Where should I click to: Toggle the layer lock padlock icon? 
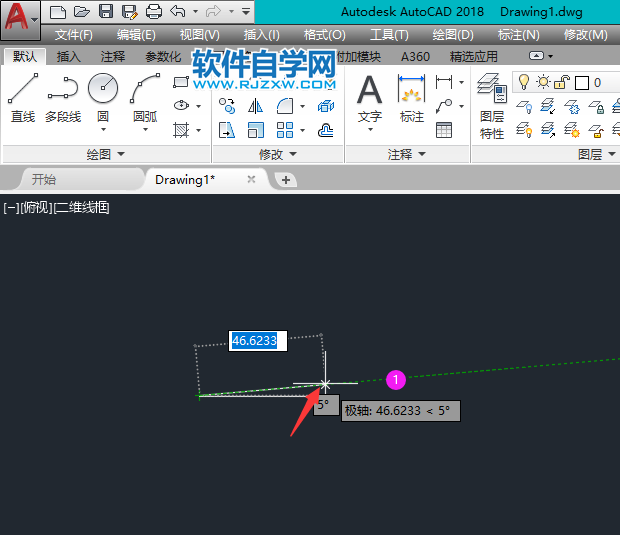(561, 82)
